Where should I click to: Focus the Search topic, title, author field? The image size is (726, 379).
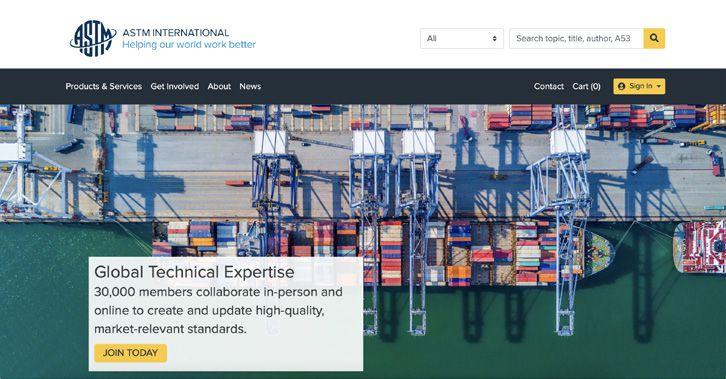[x=576, y=38]
